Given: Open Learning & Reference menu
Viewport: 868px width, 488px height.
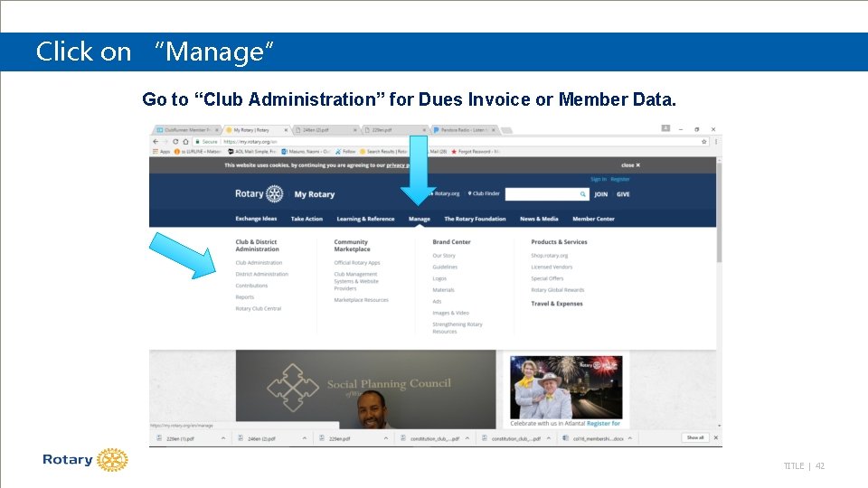Looking at the screenshot, I should [365, 219].
